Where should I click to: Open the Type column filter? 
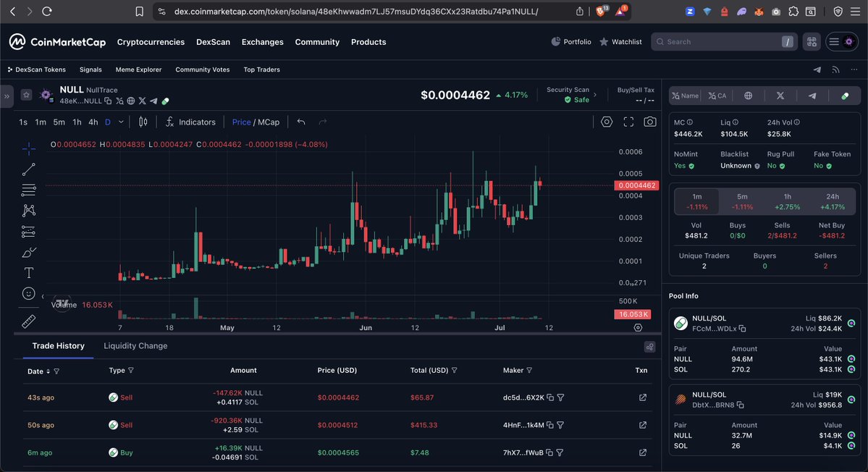click(x=130, y=370)
